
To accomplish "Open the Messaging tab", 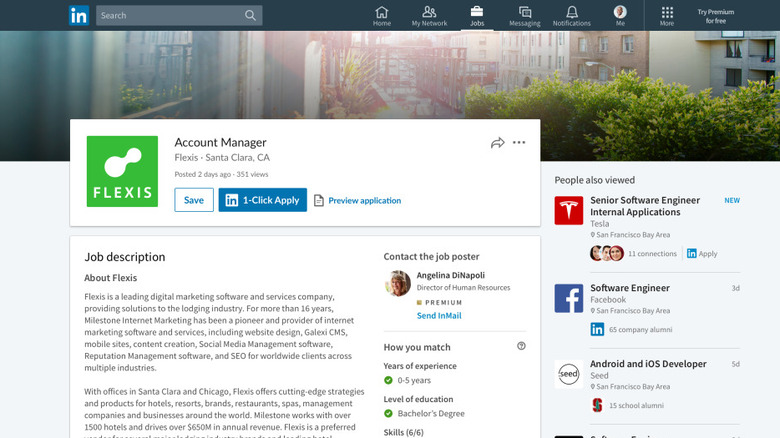I will (524, 16).
